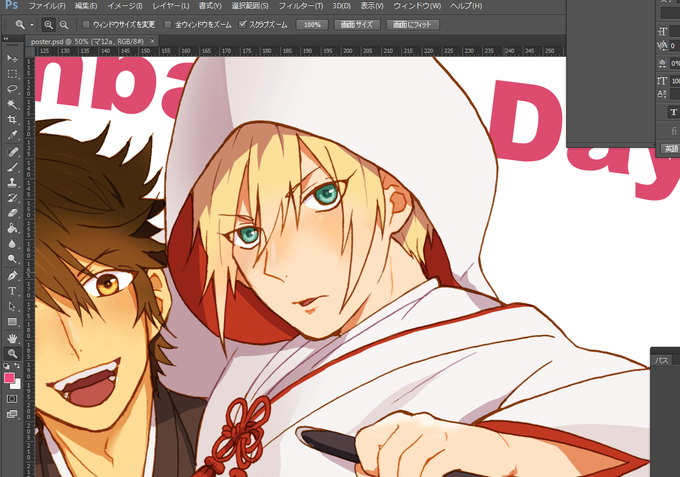Disable スクラブズーム checkbox
Screen dimensions: 680x477
[x=242, y=25]
